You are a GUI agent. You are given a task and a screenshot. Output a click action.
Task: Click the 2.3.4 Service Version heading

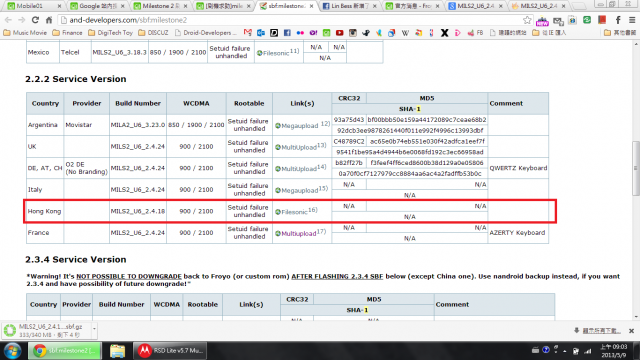pyautogui.click(x=76, y=260)
